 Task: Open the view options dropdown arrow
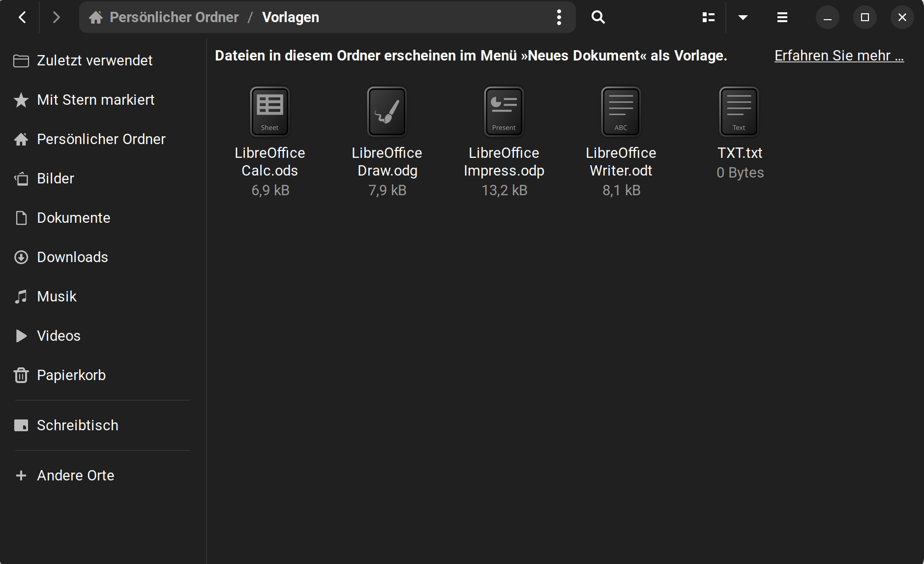(x=743, y=17)
